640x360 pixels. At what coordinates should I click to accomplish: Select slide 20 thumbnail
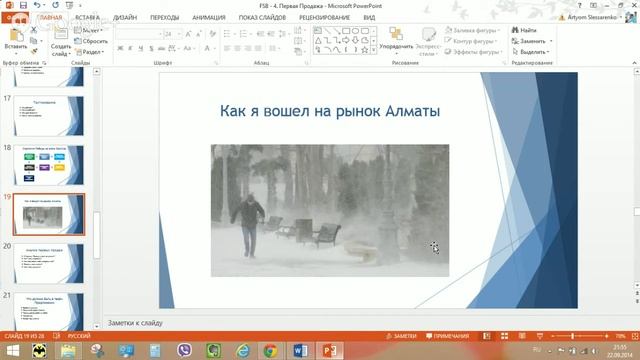click(49, 264)
